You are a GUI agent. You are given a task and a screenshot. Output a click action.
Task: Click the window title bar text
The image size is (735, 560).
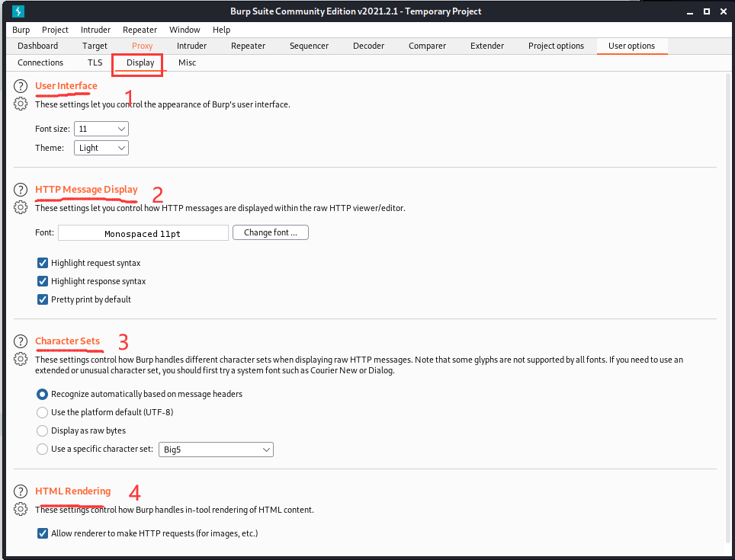356,11
